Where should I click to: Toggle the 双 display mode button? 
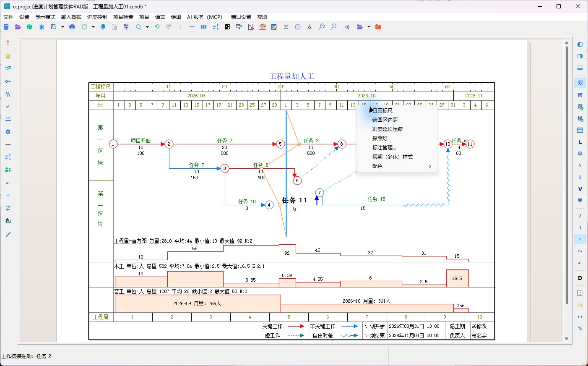(x=580, y=83)
